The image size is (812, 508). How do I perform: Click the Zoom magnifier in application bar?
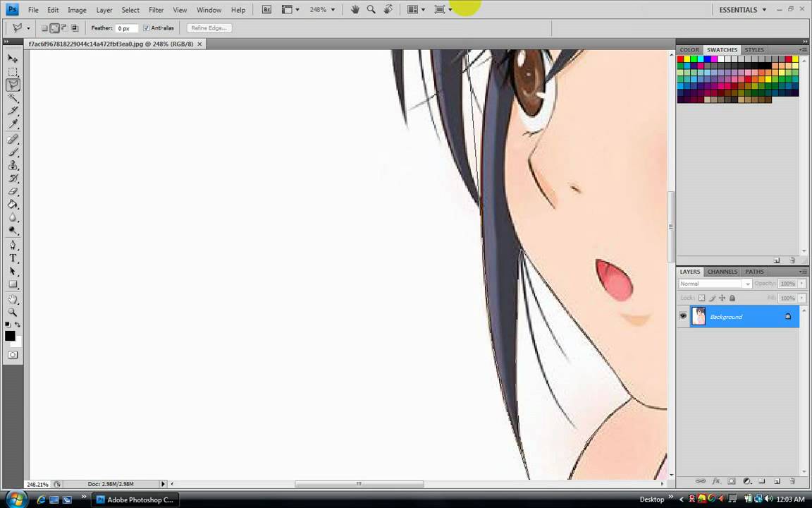point(371,9)
